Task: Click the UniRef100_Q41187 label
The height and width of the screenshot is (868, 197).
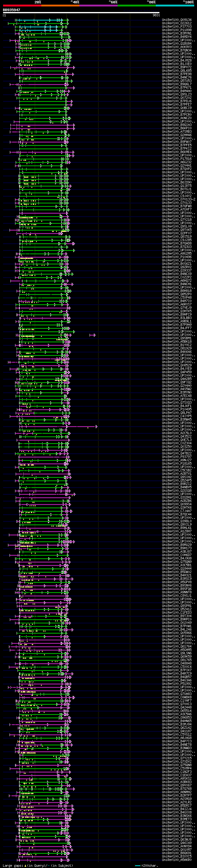Action: 177,731
